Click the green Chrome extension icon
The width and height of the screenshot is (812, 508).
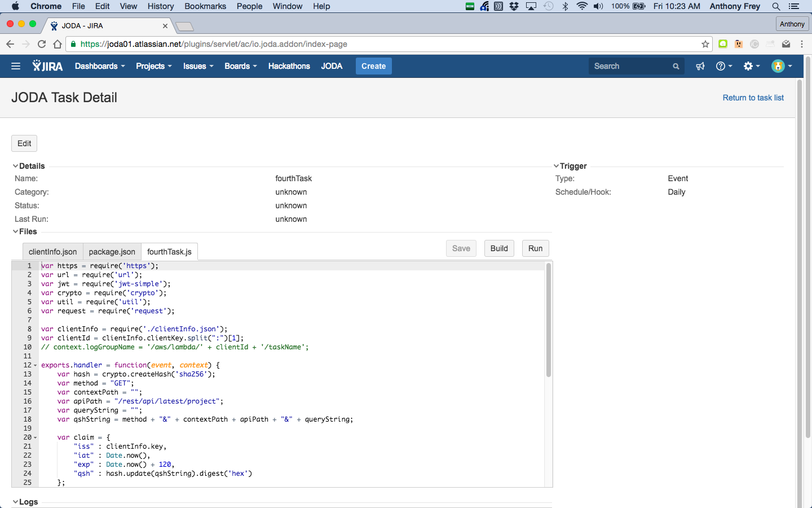tap(723, 44)
